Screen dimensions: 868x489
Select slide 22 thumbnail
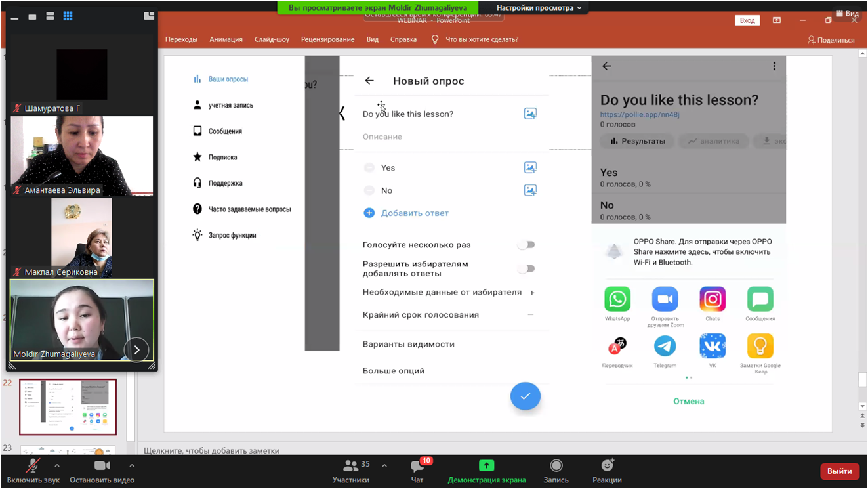68,407
